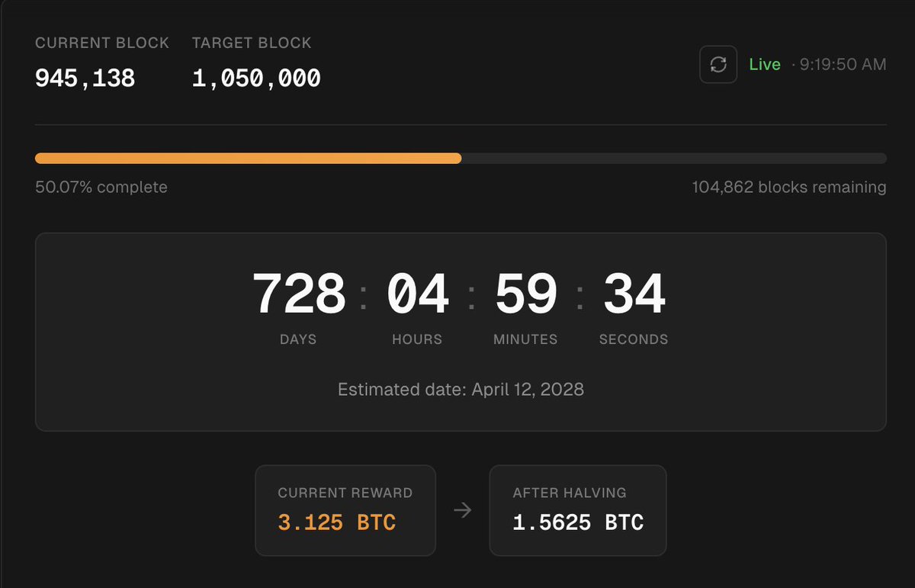This screenshot has height=588, width=915.
Task: Click the 59 minutes countdown number
Action: [x=525, y=295]
